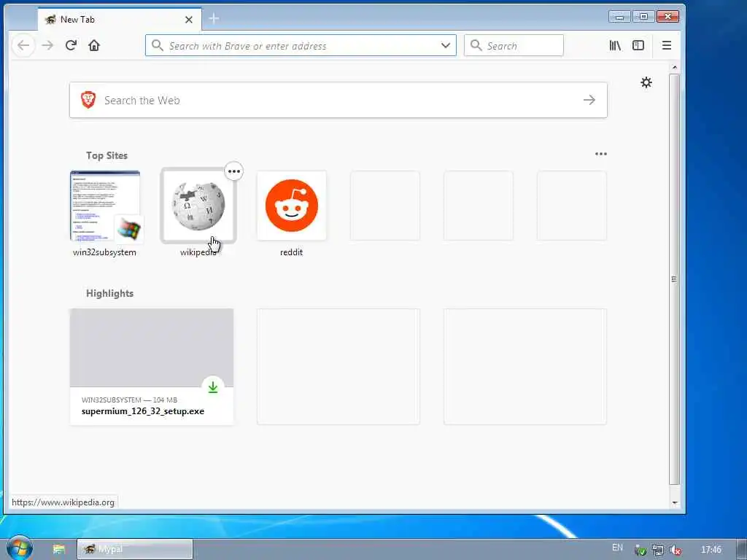Click the Top Sites heading
This screenshot has width=747, height=560.
[x=107, y=156]
